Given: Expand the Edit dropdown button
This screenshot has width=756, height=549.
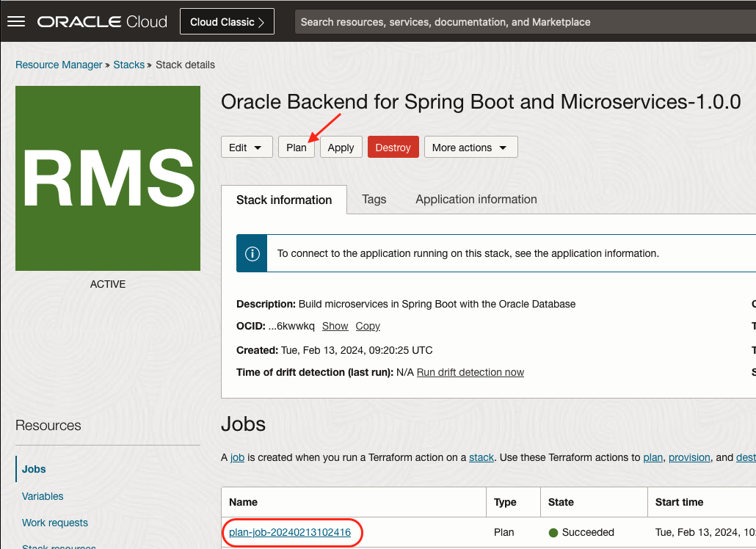Looking at the screenshot, I should (x=247, y=147).
